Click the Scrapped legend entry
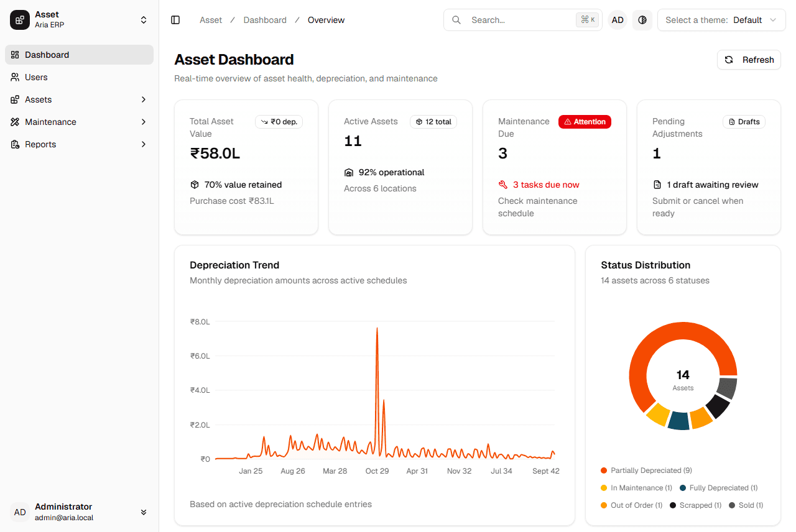Image resolution: width=796 pixels, height=532 pixels. (x=695, y=505)
